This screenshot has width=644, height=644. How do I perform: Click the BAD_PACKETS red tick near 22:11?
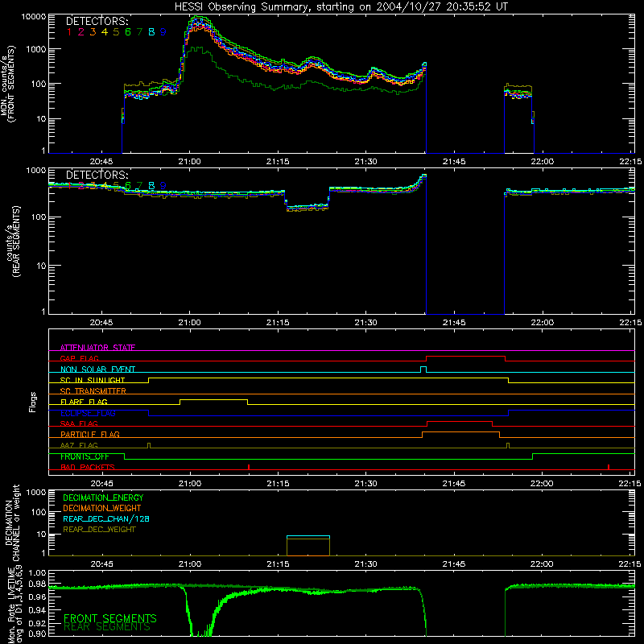(x=609, y=467)
